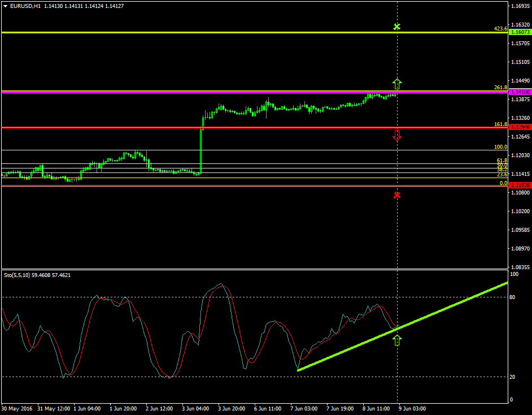532x415 pixels.
Task: Expand the EURUSD,H1 symbol dropdown triangle
Action: pos(6,5)
